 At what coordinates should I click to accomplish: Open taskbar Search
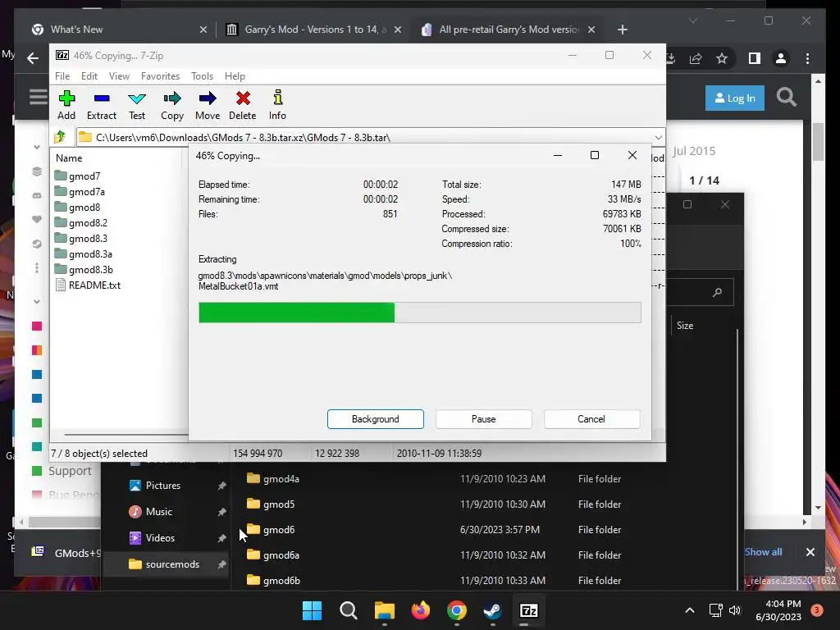[x=348, y=610]
